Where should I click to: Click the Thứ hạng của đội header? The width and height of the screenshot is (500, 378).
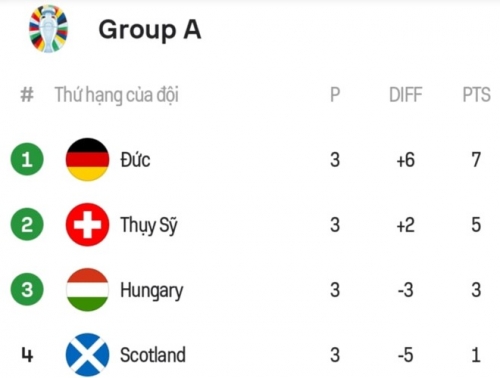tap(117, 95)
